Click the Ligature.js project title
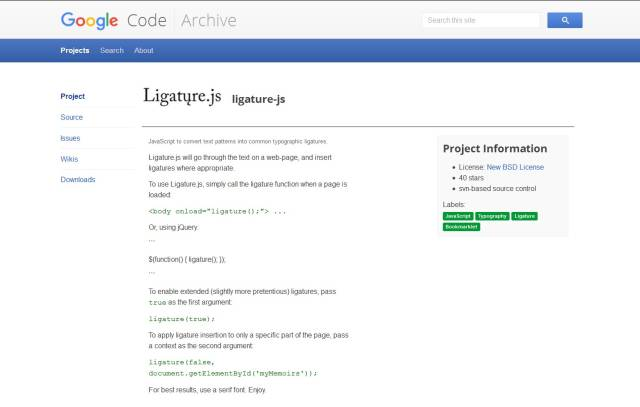The image size is (640, 407). point(182,96)
